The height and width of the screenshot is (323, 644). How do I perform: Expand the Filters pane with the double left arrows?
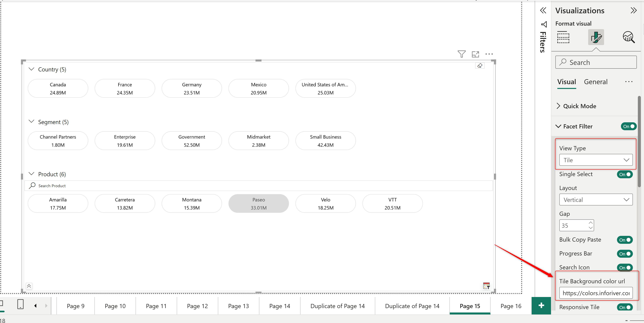click(543, 11)
